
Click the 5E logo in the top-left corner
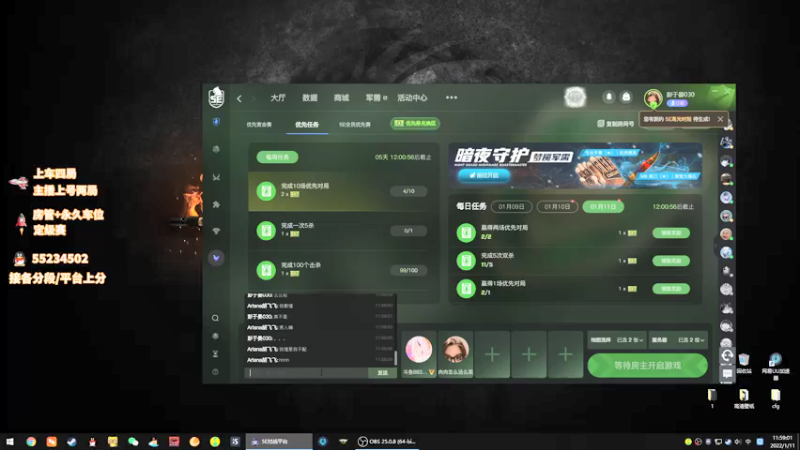tap(216, 97)
